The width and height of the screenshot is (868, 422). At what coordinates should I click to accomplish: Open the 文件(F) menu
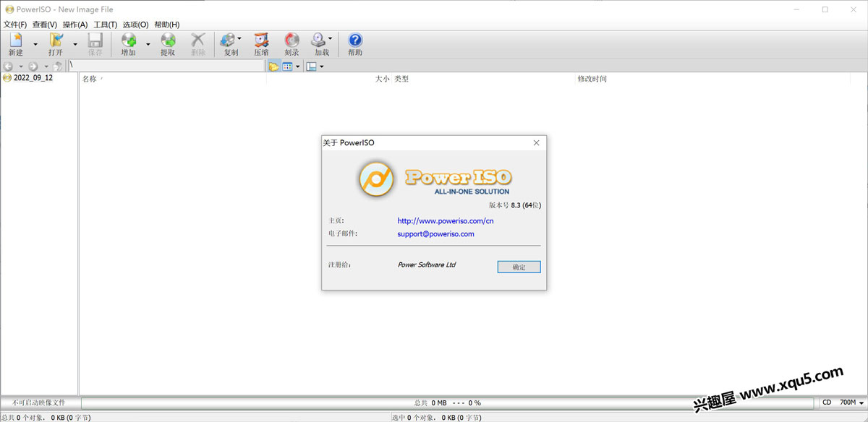(15, 25)
